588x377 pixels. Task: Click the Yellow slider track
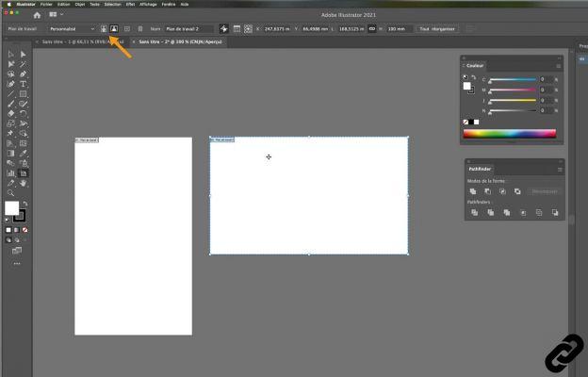click(x=513, y=100)
